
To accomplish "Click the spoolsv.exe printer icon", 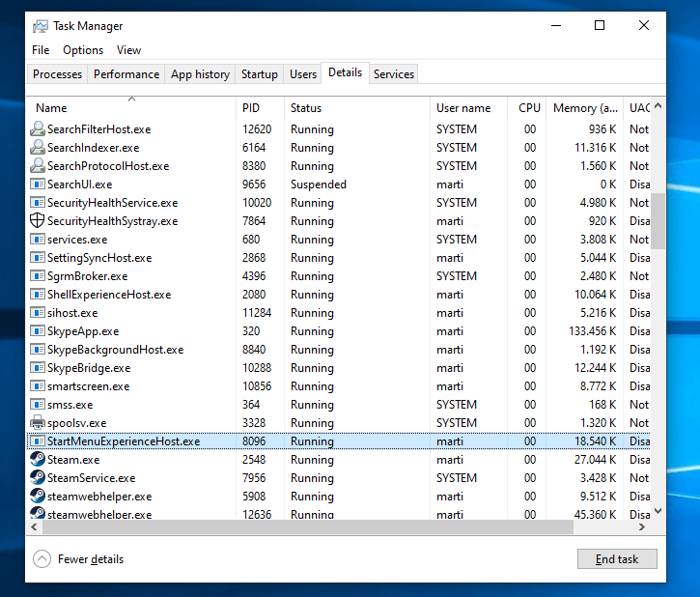I will pos(38,423).
